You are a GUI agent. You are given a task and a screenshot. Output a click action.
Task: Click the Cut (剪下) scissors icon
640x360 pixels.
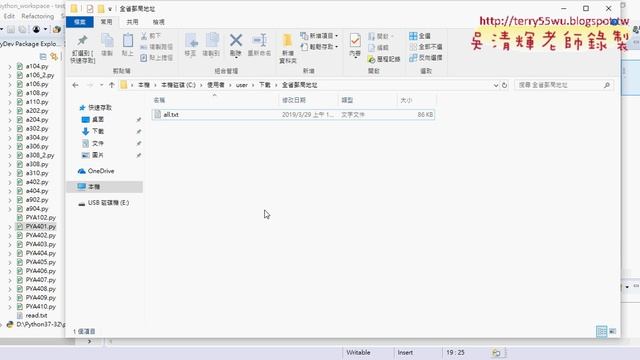pyautogui.click(x=144, y=36)
